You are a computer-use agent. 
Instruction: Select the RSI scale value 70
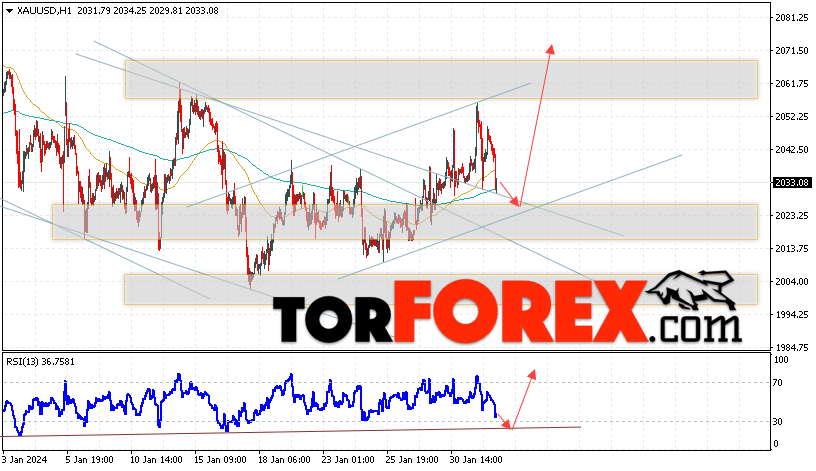tap(777, 383)
